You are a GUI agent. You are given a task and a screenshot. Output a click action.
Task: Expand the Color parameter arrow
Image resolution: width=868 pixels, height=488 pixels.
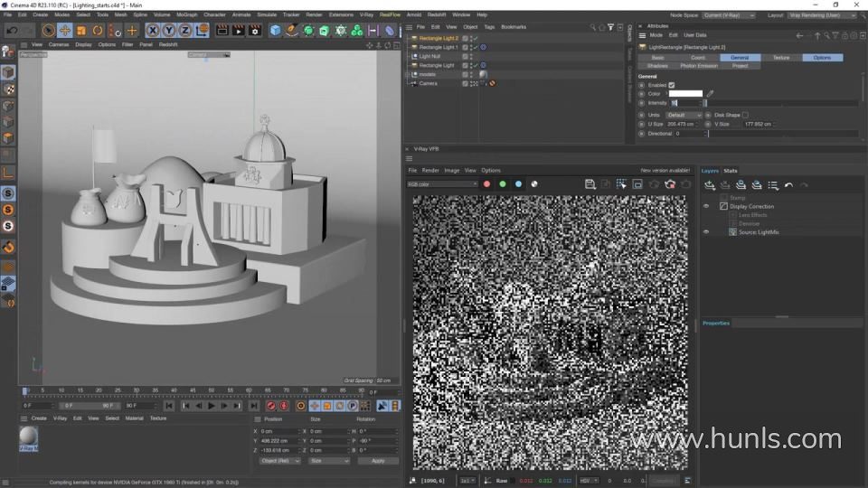666,93
